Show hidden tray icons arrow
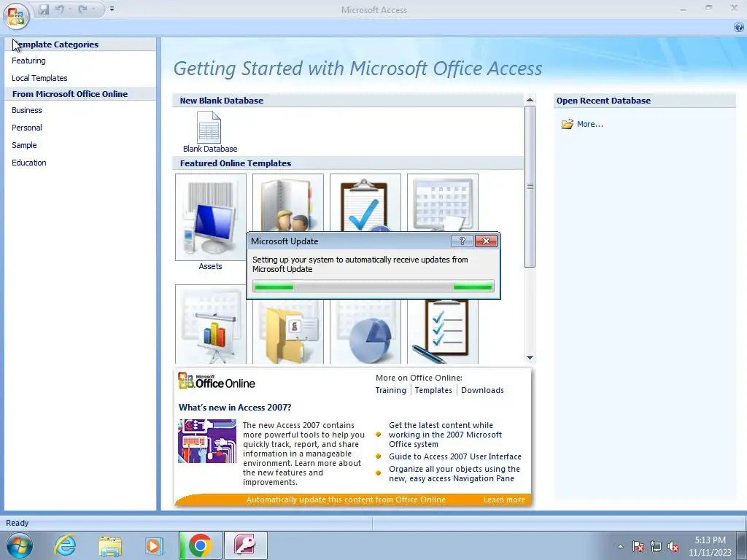This screenshot has width=747, height=560. coord(620,547)
